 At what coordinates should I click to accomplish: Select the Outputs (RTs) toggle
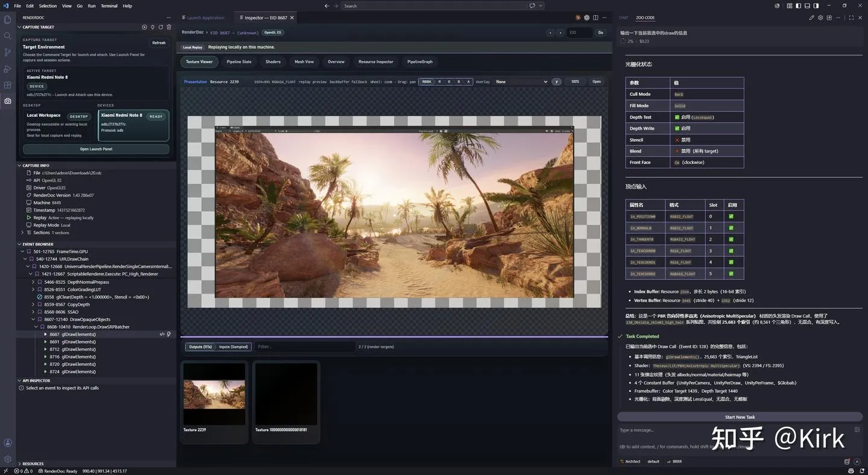(200, 347)
